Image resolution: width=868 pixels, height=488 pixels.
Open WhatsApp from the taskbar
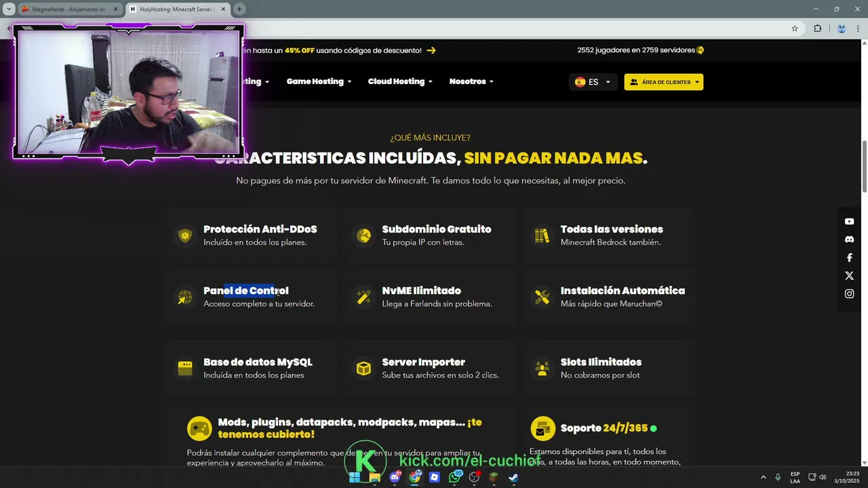pyautogui.click(x=454, y=477)
